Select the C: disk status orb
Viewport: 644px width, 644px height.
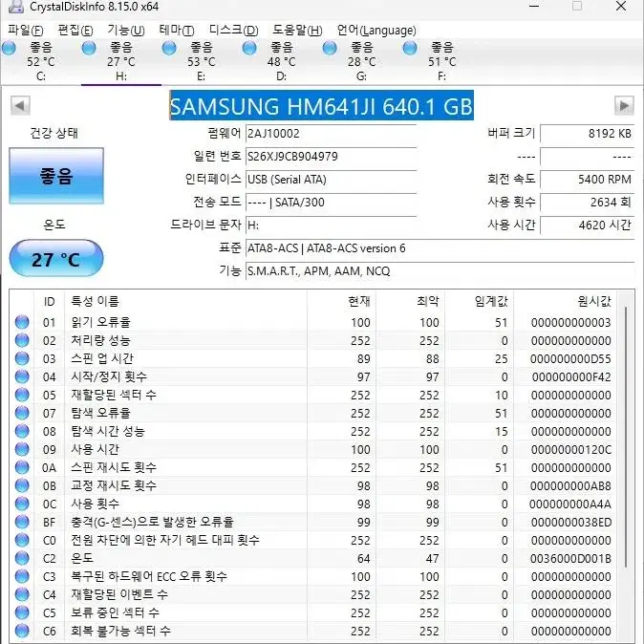(x=9, y=48)
